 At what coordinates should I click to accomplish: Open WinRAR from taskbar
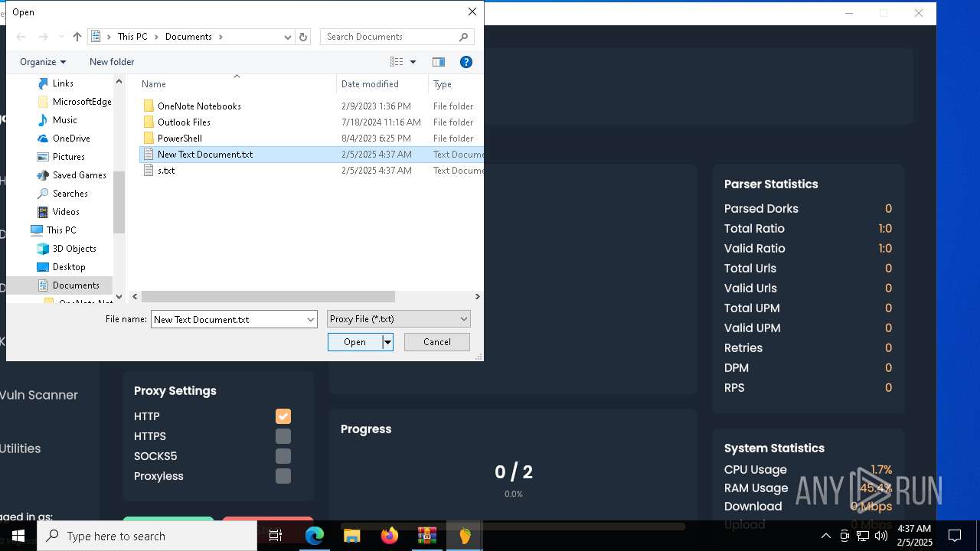(x=426, y=536)
